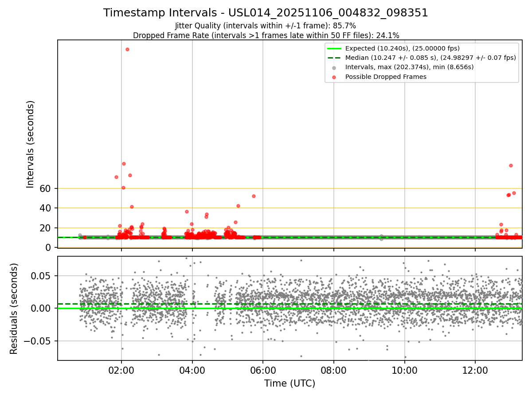Image resolution: width=532 pixels, height=399 pixels.
Task: Click the legend entry 'Expected (10.240s), (25.00000 fps)'
Action: click(402, 48)
